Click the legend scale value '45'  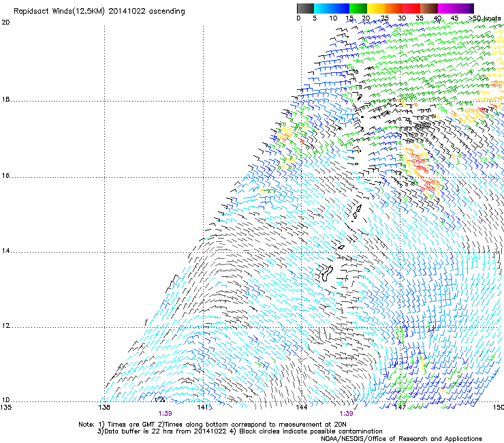tap(454, 18)
